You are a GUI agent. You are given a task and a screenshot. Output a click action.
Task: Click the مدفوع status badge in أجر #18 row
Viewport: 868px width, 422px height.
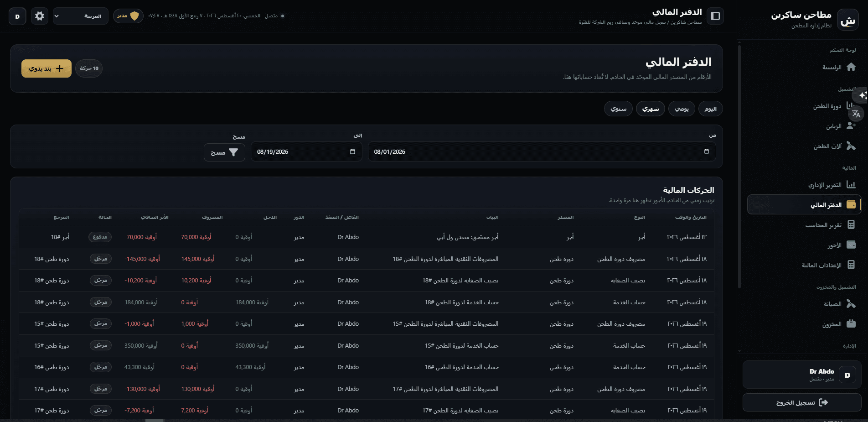(100, 237)
